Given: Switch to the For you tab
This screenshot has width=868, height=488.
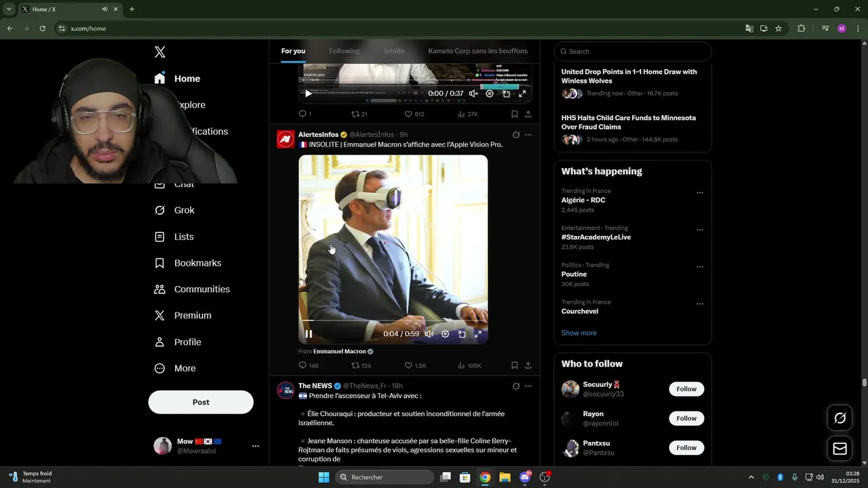Looking at the screenshot, I should [293, 51].
